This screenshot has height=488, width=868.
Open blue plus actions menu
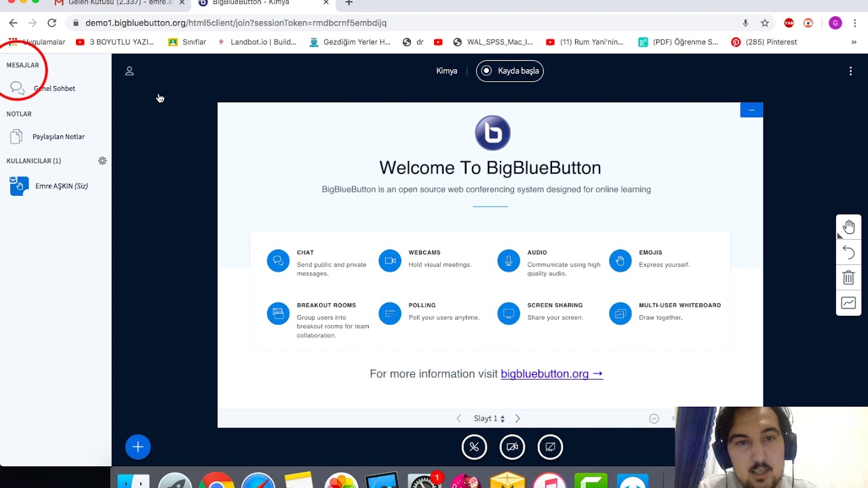click(x=138, y=447)
